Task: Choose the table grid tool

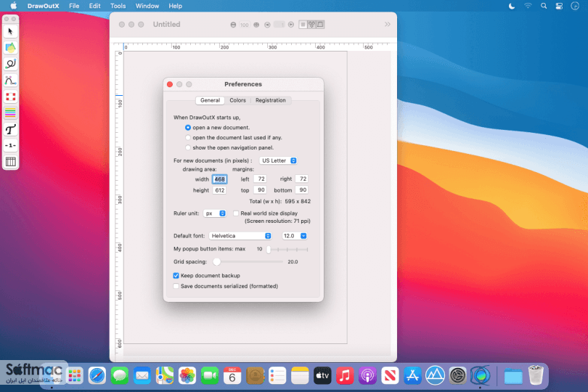Action: (10, 162)
